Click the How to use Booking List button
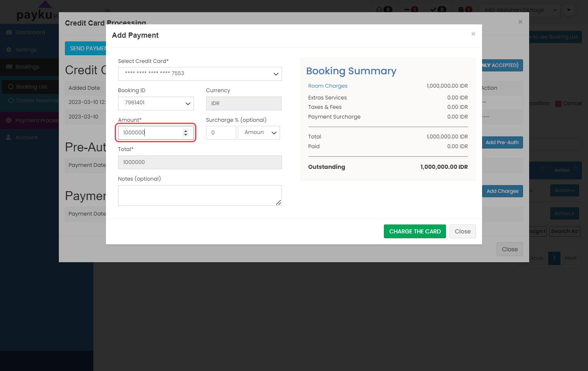The height and width of the screenshot is (371, 588). click(x=555, y=37)
